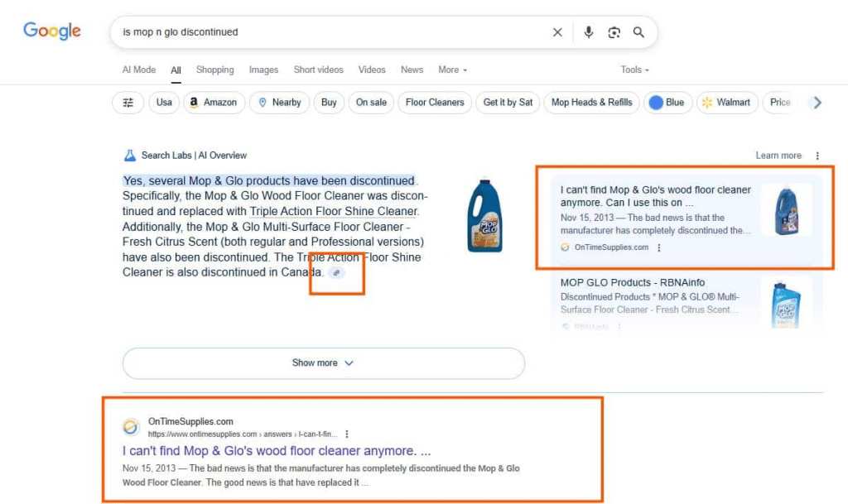Open thumbnail of RBNAinfo source card
Viewport: 848px width, 504px height.
pyautogui.click(x=787, y=304)
